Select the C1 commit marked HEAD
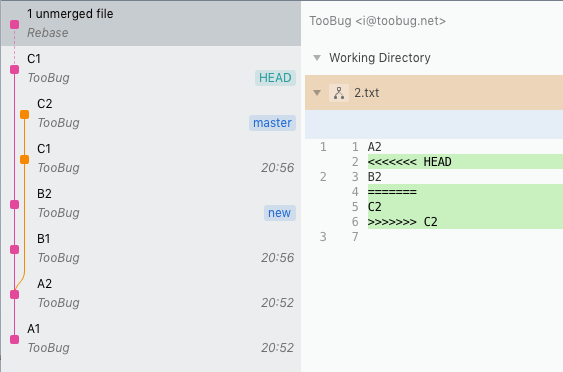Screen dimensions: 563x372 [151, 68]
